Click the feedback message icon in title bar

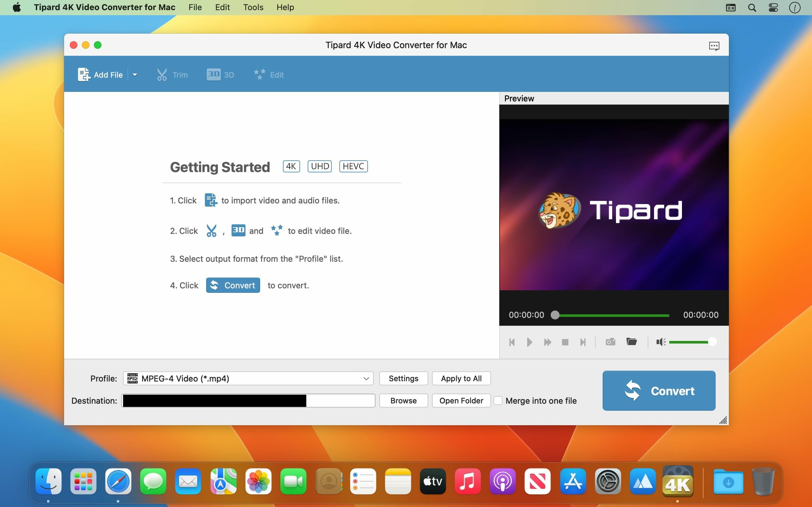coord(714,46)
